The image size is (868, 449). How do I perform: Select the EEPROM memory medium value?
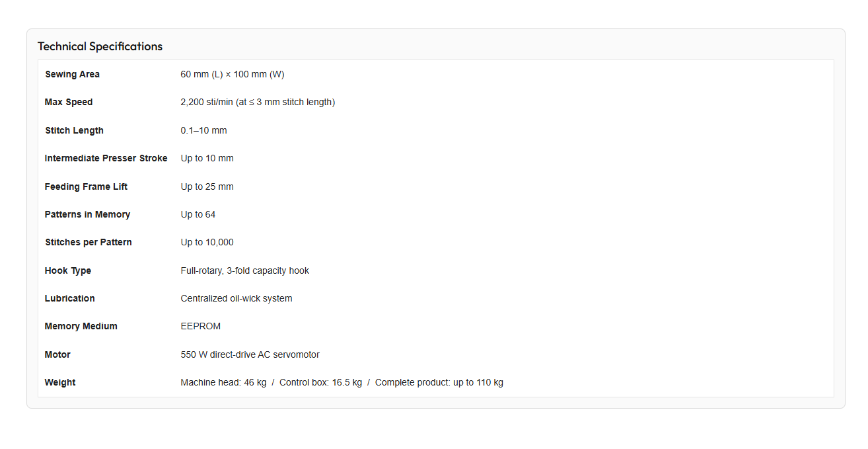pos(201,326)
